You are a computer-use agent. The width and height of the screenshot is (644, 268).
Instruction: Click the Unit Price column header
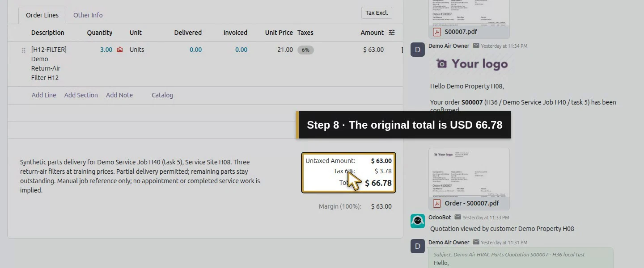(279, 33)
